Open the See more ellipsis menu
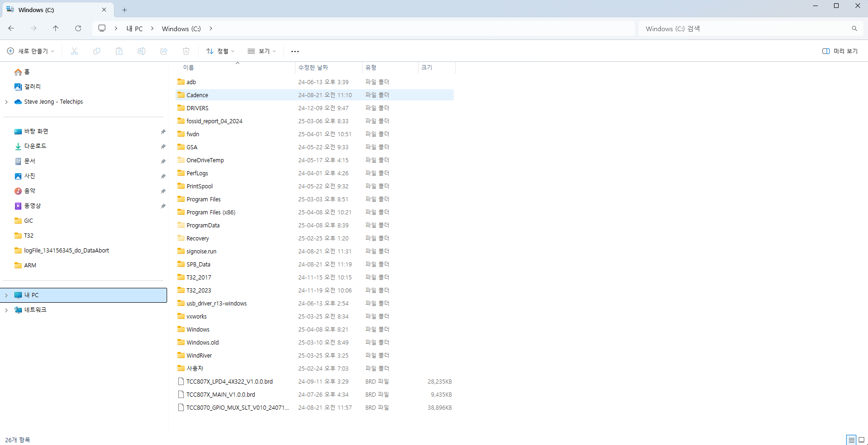The height and width of the screenshot is (445, 868). tap(295, 51)
